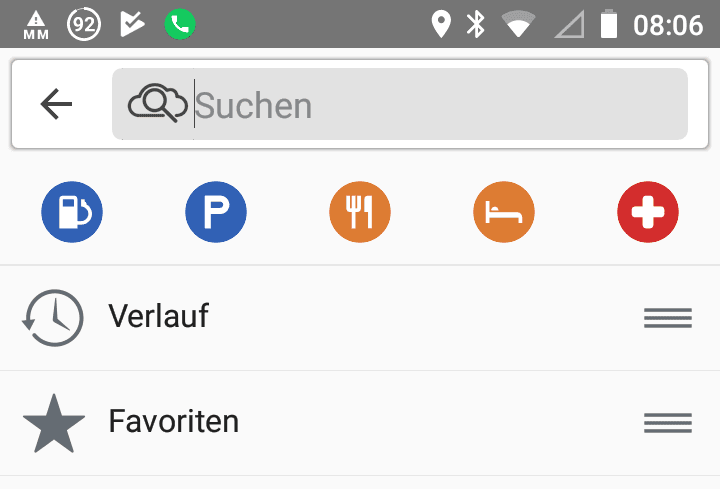Open the Verlauf history entry

(x=360, y=318)
